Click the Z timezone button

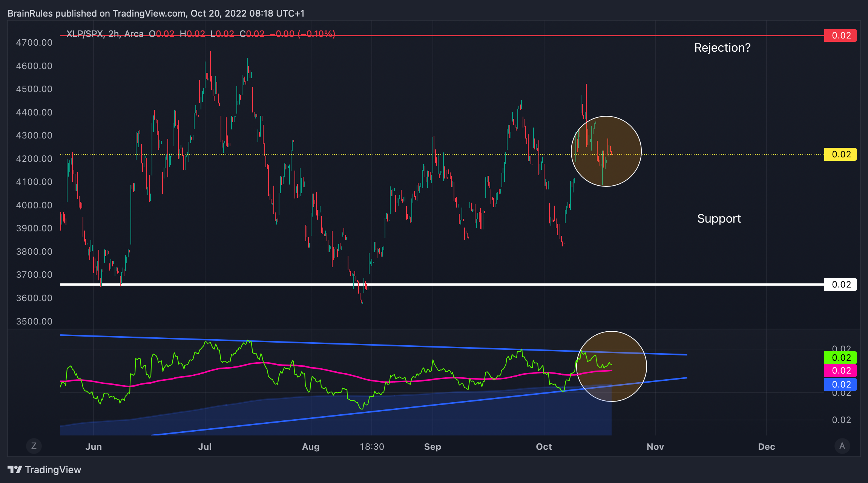[x=34, y=446]
